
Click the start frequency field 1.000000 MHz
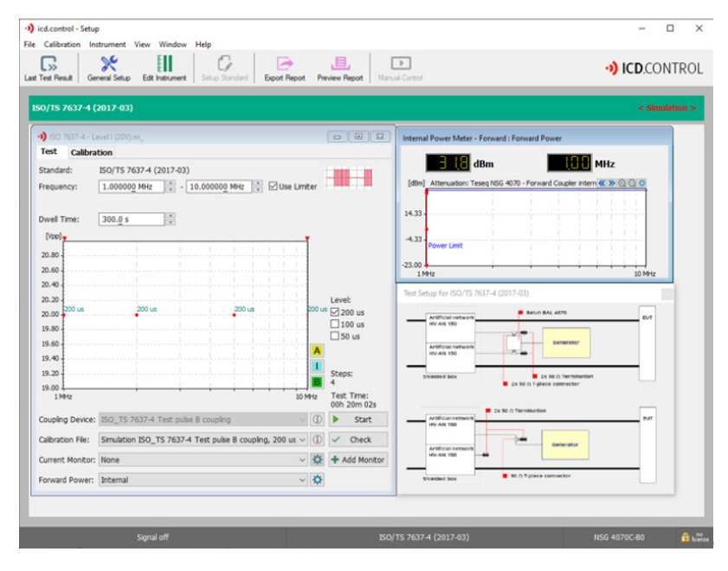point(132,187)
